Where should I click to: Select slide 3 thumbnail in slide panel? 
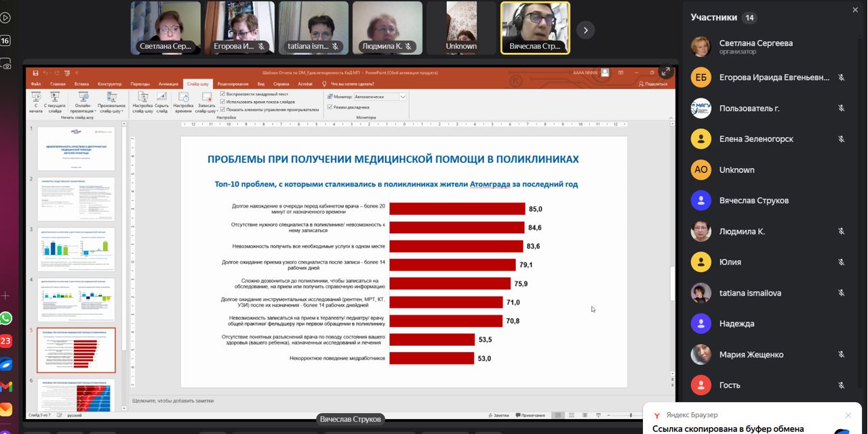click(x=76, y=249)
